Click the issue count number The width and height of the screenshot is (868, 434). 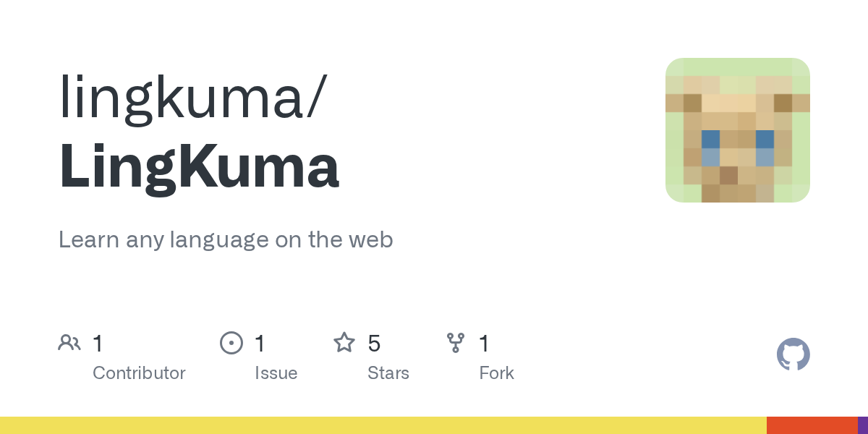[x=260, y=343]
